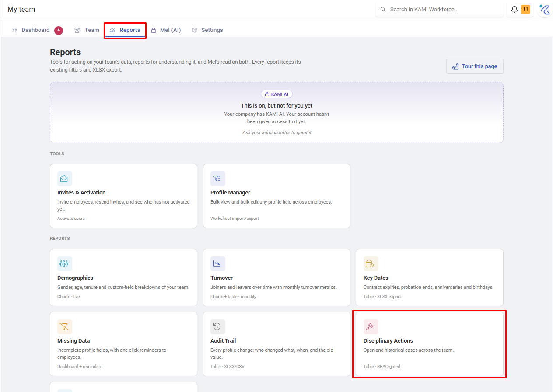Click the Team people icon in nav

(x=77, y=30)
